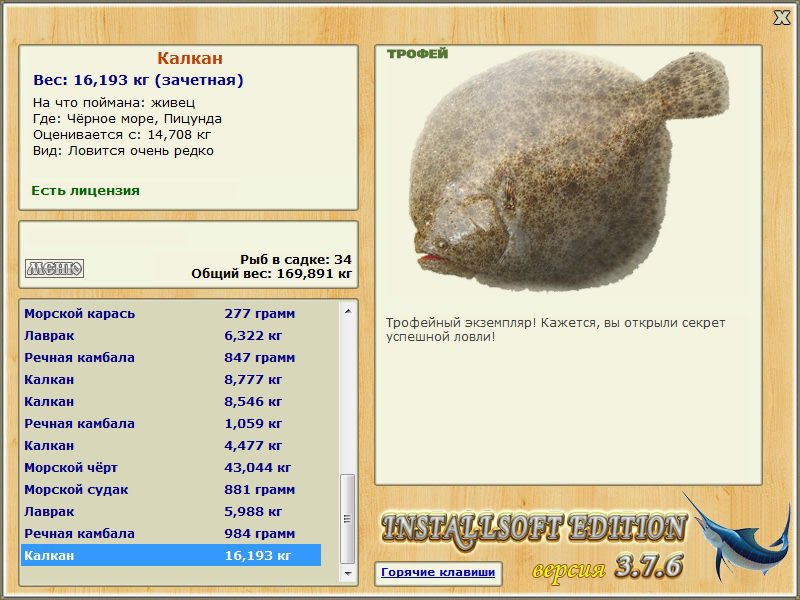The width and height of the screenshot is (800, 600).
Task: Click the scroll up arrow in fish list
Action: [x=348, y=312]
